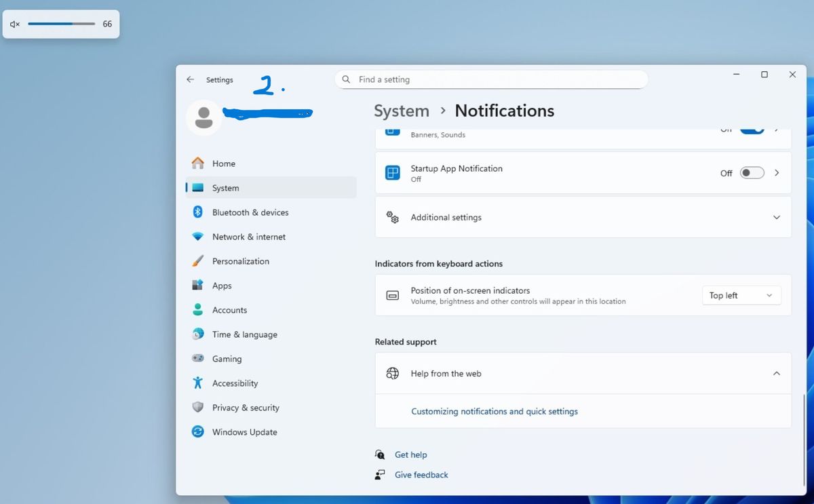Click the mute speaker icon in volume overlay
This screenshot has width=814, height=504.
tap(15, 24)
